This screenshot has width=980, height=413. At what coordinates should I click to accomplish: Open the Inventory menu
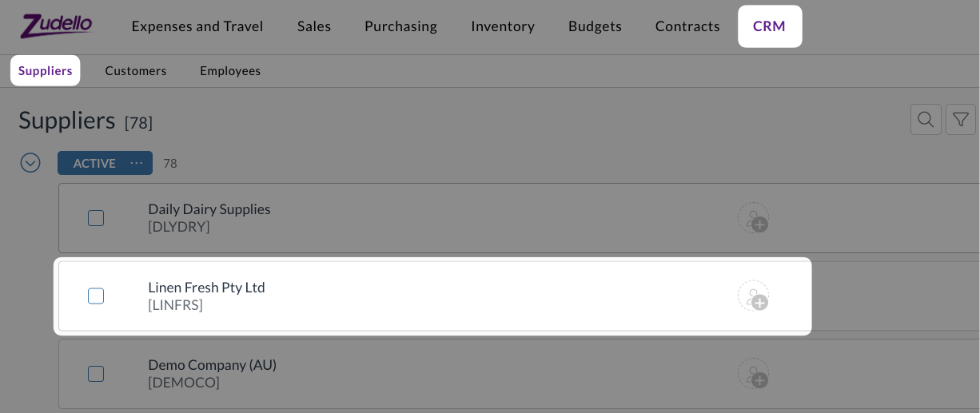[x=503, y=26]
